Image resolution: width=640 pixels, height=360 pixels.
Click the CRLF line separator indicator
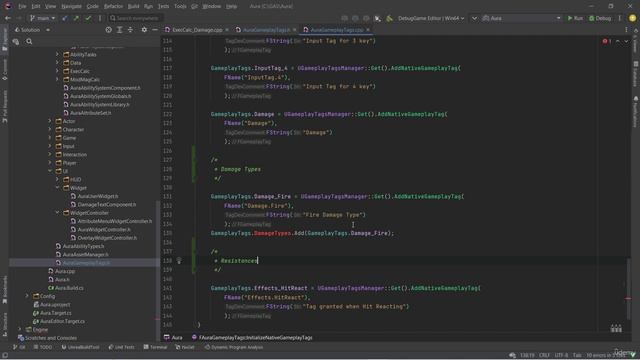544,355
